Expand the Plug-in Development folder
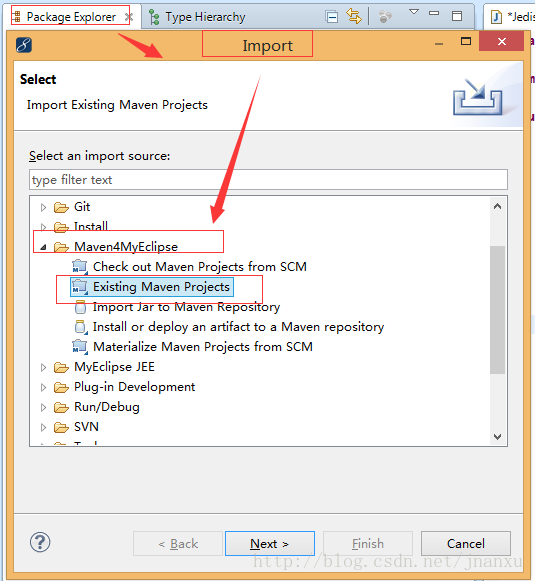The height and width of the screenshot is (581, 535). (43, 387)
